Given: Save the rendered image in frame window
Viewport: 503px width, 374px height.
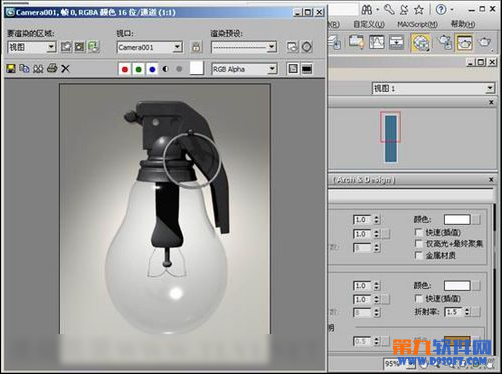Looking at the screenshot, I should [x=11, y=69].
